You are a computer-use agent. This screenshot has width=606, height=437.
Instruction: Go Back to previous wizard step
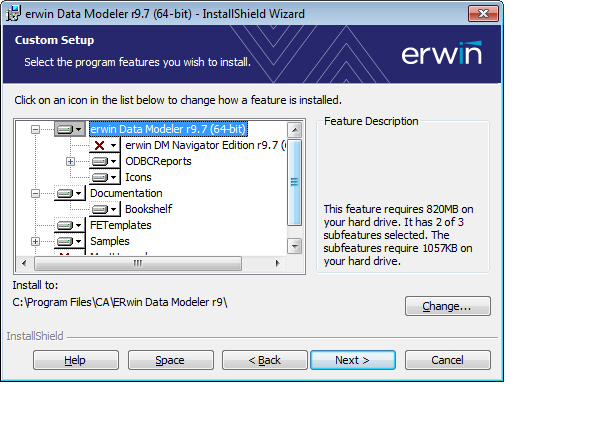265,360
